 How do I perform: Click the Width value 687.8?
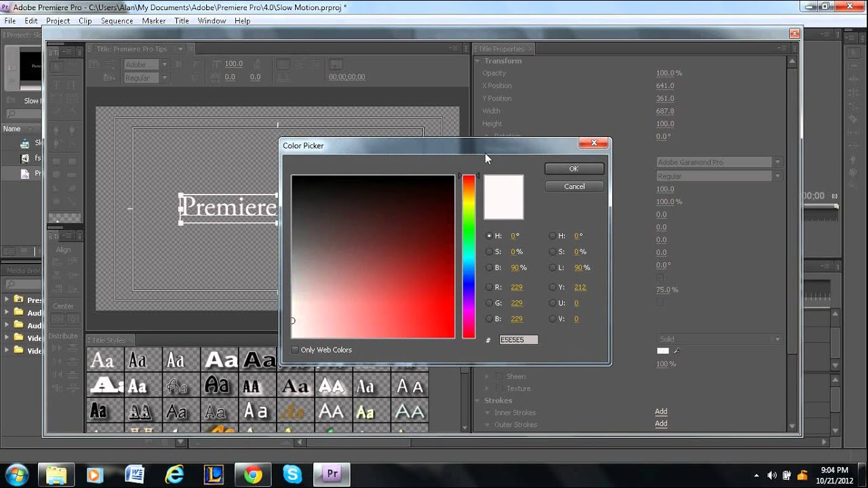point(665,111)
